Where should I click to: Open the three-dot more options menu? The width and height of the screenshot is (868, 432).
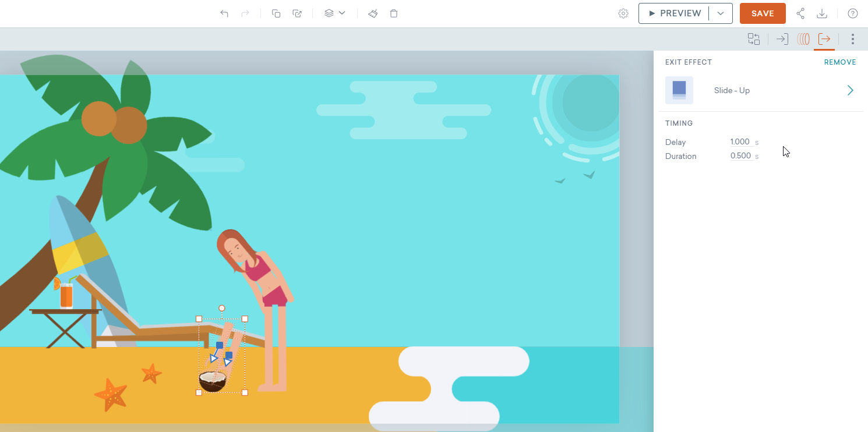tap(853, 39)
